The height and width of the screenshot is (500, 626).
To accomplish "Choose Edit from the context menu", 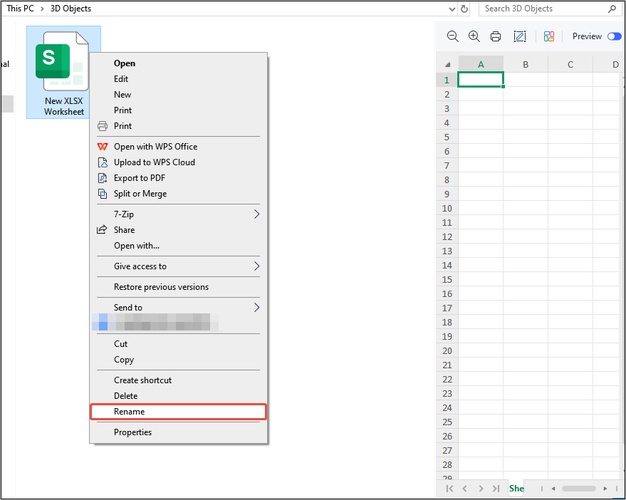I will pos(178,79).
